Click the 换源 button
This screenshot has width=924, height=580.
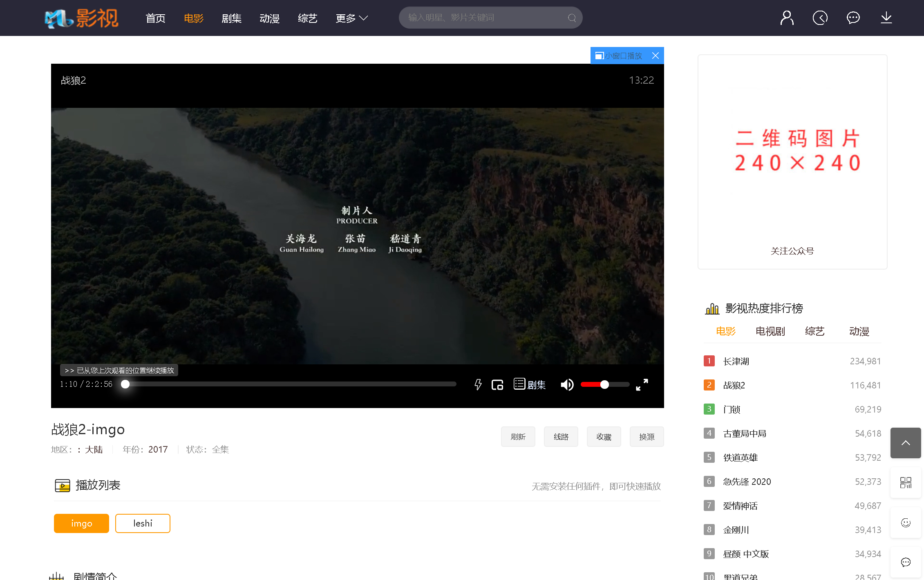click(x=647, y=437)
